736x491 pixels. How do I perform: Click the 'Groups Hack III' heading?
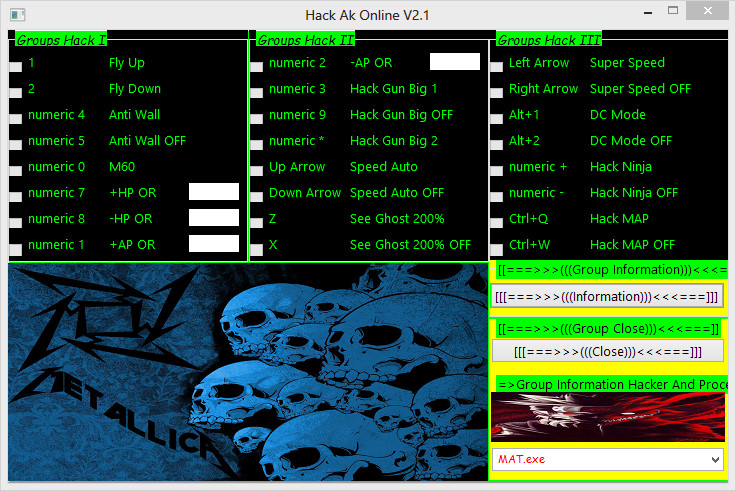click(x=549, y=40)
